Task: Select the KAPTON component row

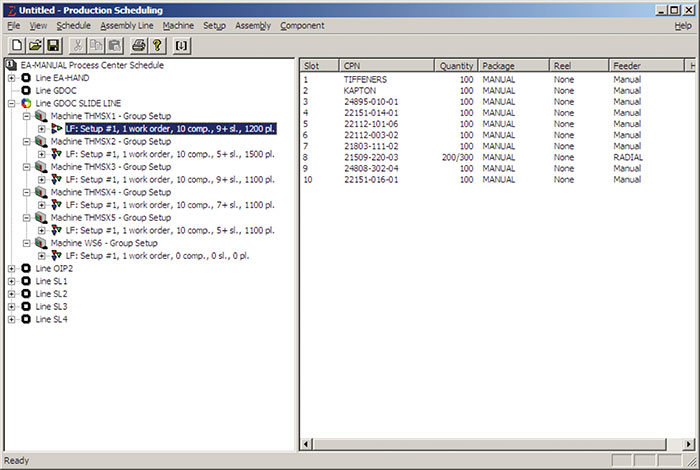Action: (360, 91)
